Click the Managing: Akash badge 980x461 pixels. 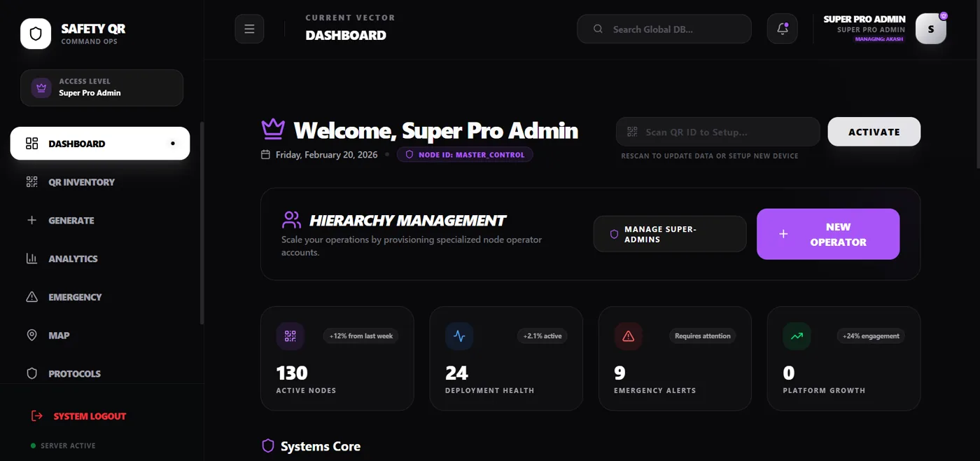click(879, 39)
